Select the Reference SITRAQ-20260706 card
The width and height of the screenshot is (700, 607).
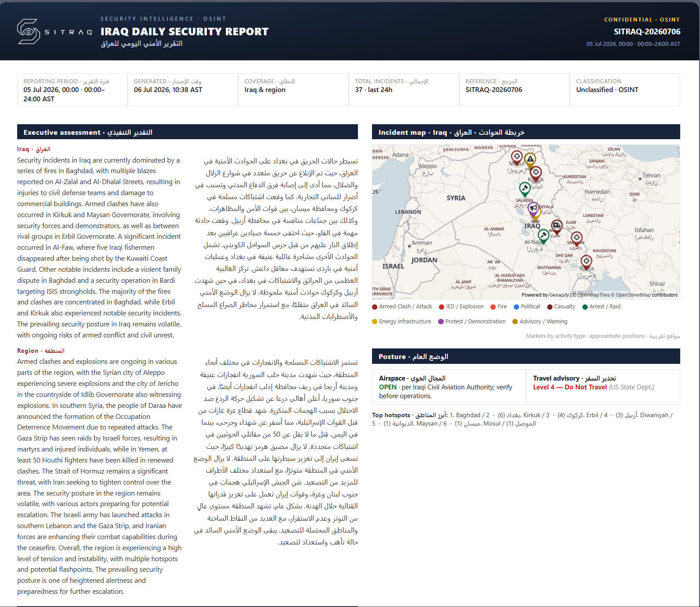(x=514, y=90)
